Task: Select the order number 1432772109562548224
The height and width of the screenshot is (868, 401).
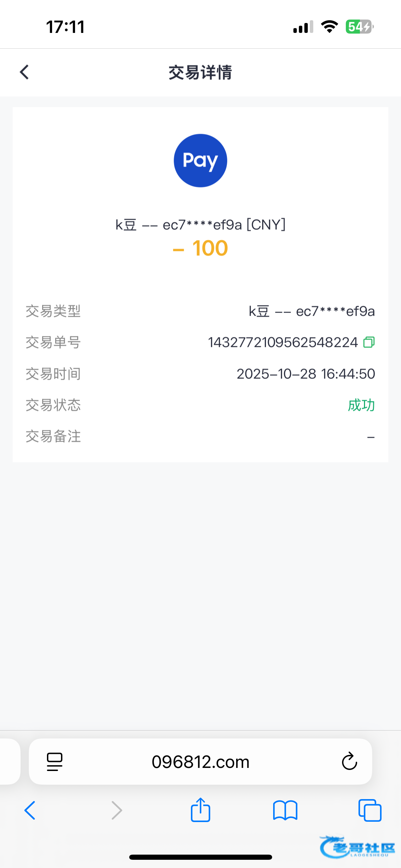Action: tap(283, 342)
